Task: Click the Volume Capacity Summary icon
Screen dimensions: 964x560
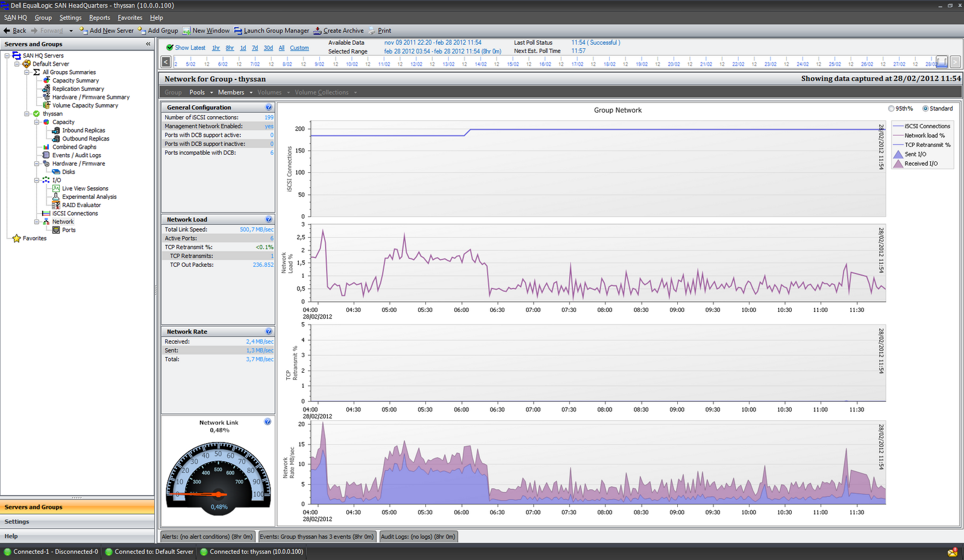Action: pos(46,105)
